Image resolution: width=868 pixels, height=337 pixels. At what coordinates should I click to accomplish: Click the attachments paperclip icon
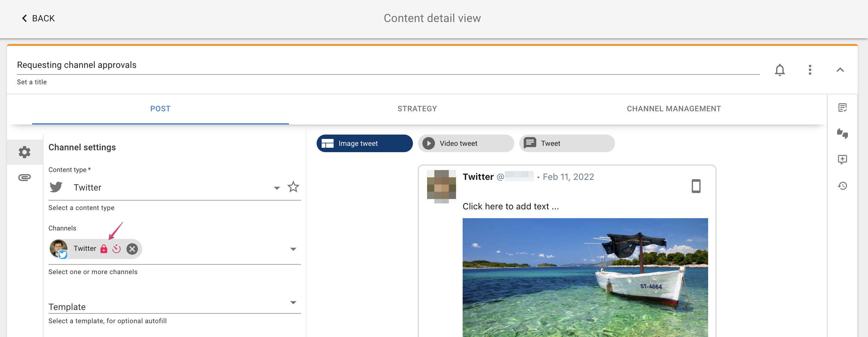pyautogui.click(x=24, y=177)
